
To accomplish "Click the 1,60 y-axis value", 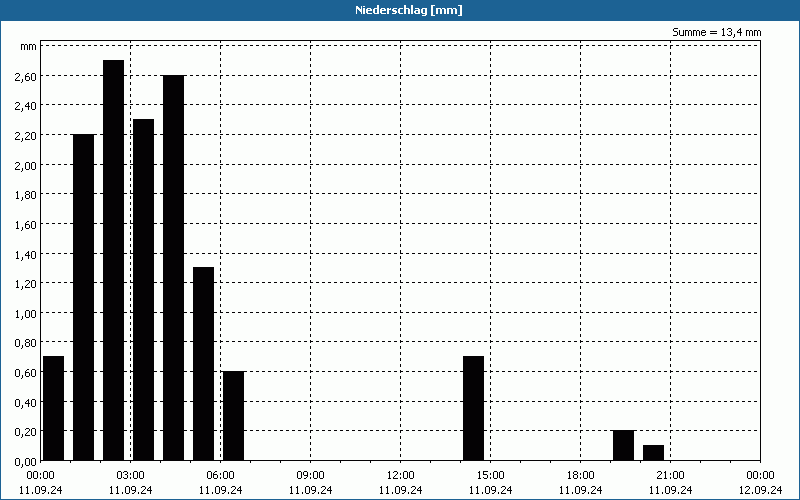I will click(26, 224).
